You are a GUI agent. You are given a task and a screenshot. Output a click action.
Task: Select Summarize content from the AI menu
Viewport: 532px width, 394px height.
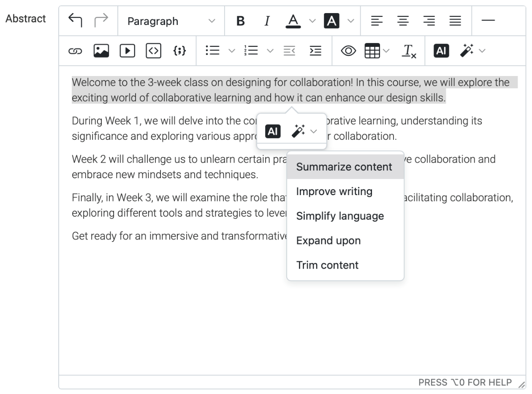(x=344, y=167)
